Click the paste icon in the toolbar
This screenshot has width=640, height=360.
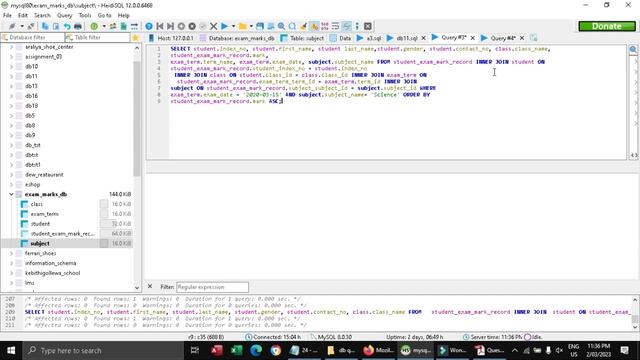(x=56, y=26)
